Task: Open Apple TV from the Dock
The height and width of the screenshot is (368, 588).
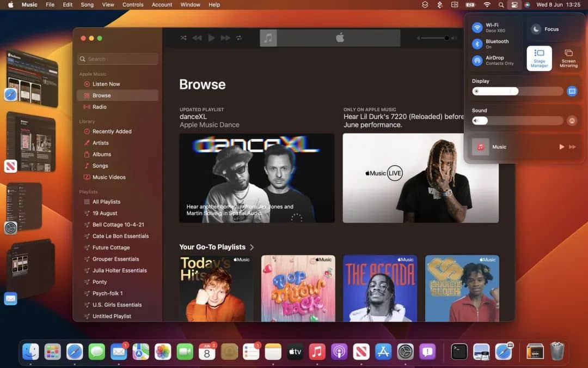Action: 295,352
